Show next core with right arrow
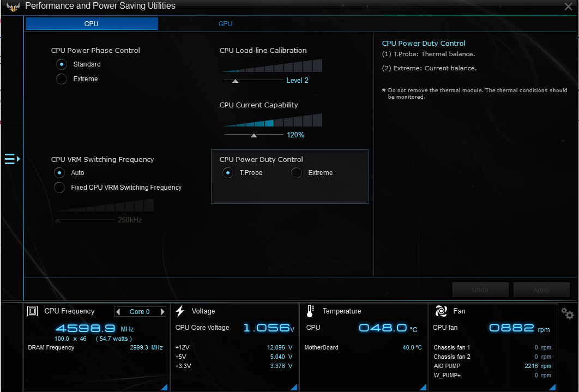This screenshot has width=579, height=392. (162, 312)
